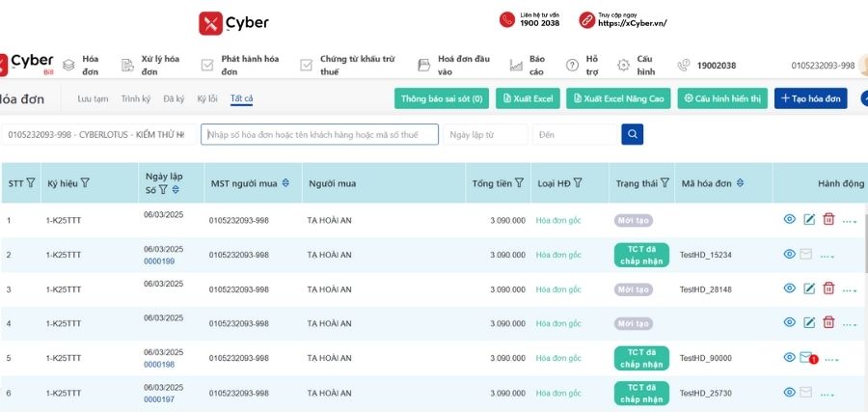Click the trash icon in row 1
Viewport: 868px width, 412px height.
click(828, 220)
